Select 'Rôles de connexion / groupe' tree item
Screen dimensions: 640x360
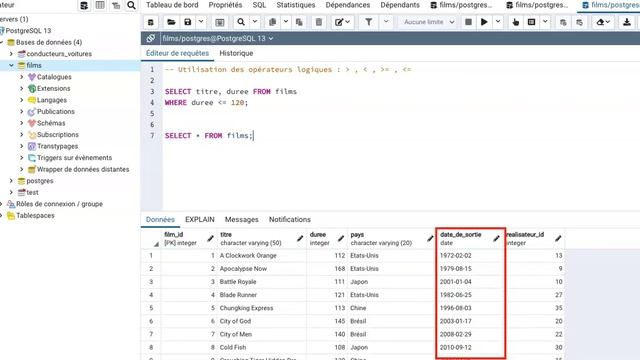(x=60, y=204)
